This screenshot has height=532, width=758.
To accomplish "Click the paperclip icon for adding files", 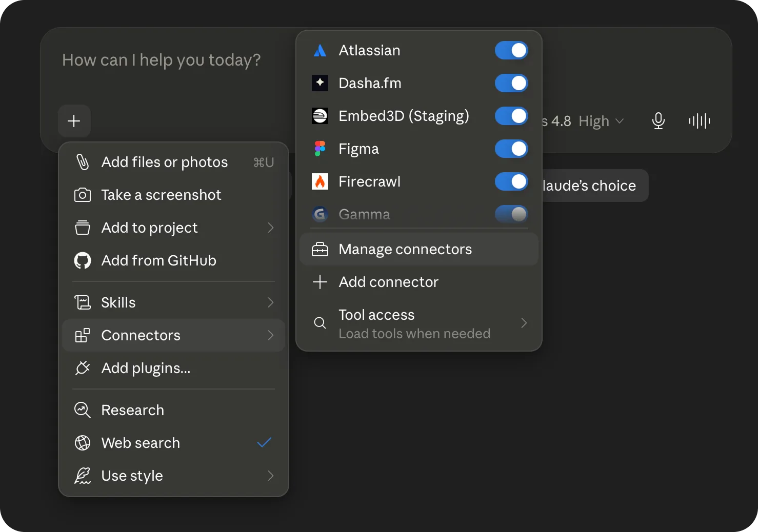I will (x=83, y=162).
